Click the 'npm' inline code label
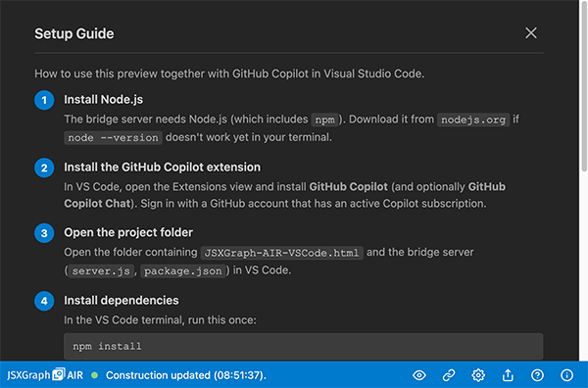 pos(324,120)
